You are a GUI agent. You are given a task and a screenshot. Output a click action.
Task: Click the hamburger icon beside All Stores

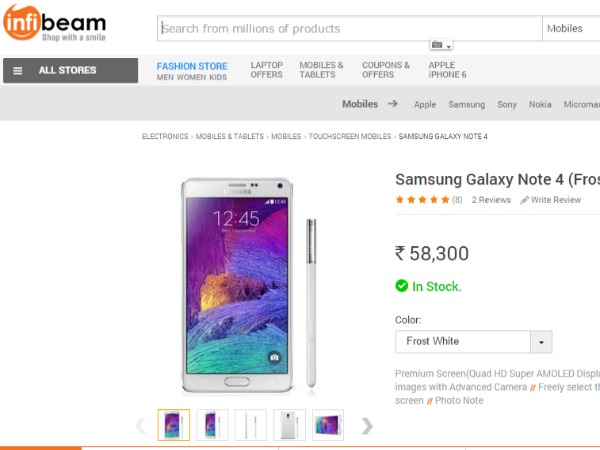(x=18, y=70)
